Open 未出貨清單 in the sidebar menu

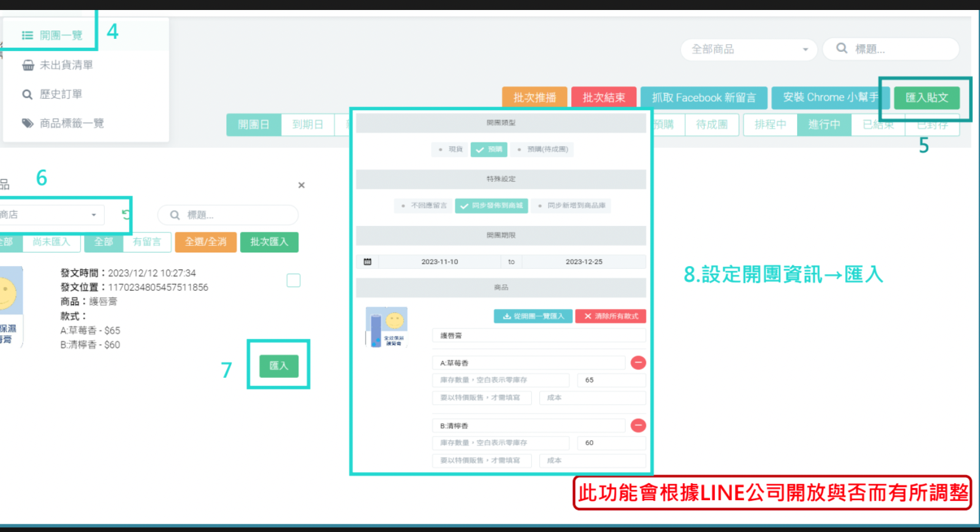(x=57, y=65)
